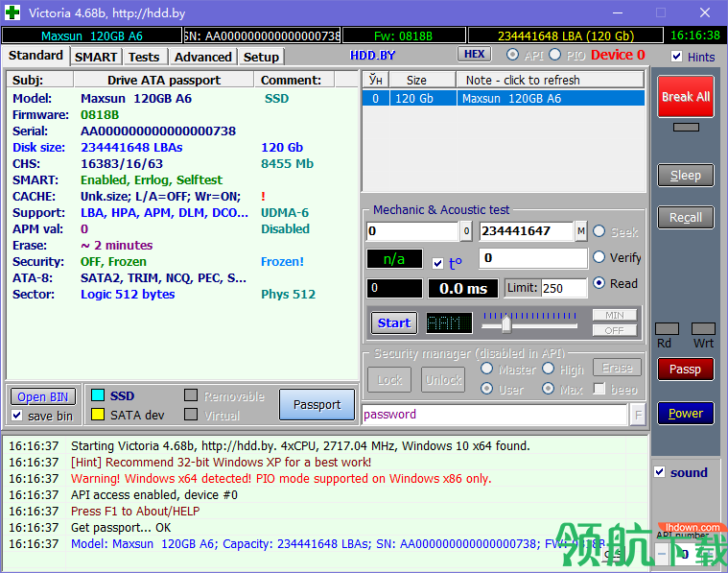Click the Sleep button
Screen dimensions: 728x573
pos(686,176)
